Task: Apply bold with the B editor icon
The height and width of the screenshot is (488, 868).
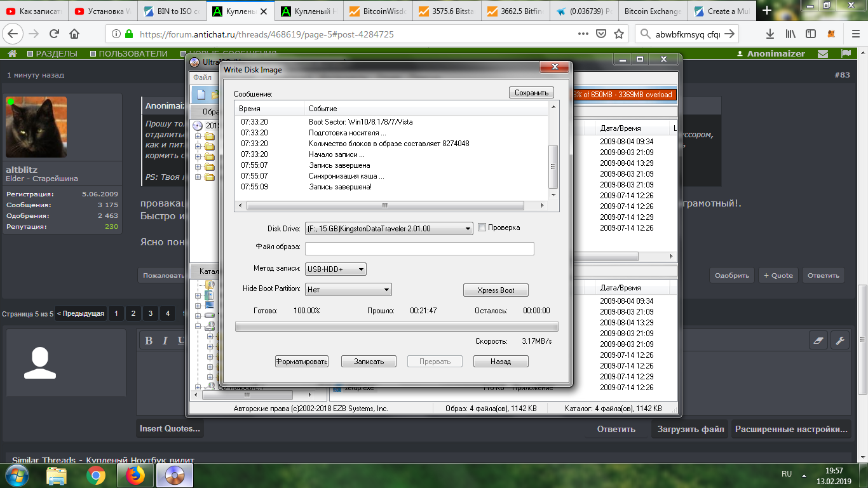Action: tap(149, 341)
